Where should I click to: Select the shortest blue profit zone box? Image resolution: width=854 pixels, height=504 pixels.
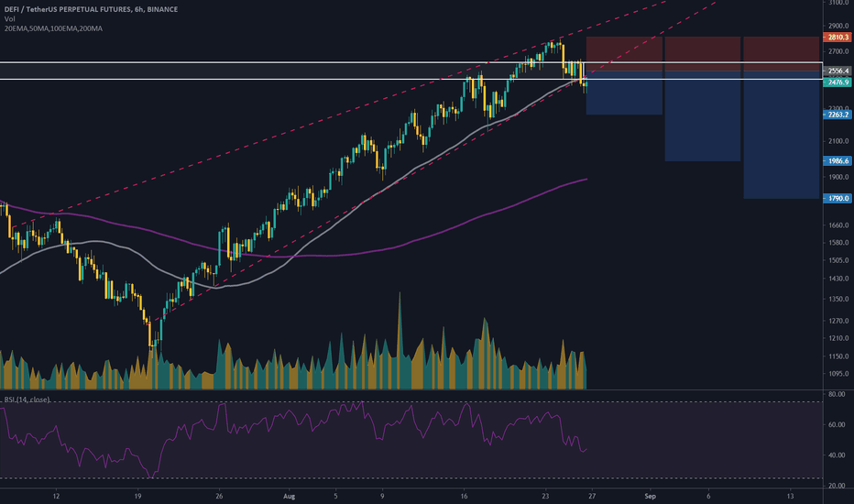624,93
